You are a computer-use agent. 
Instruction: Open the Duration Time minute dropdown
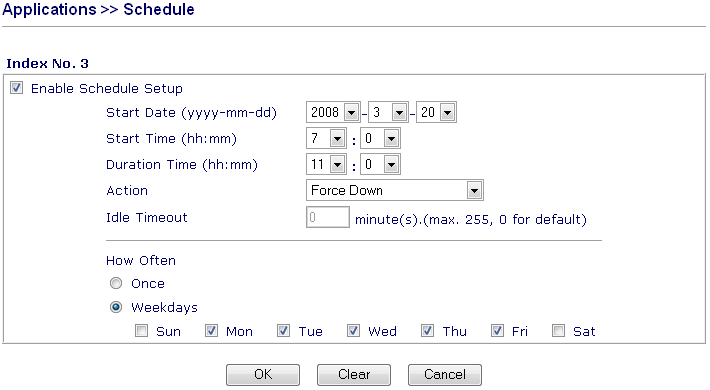380,164
